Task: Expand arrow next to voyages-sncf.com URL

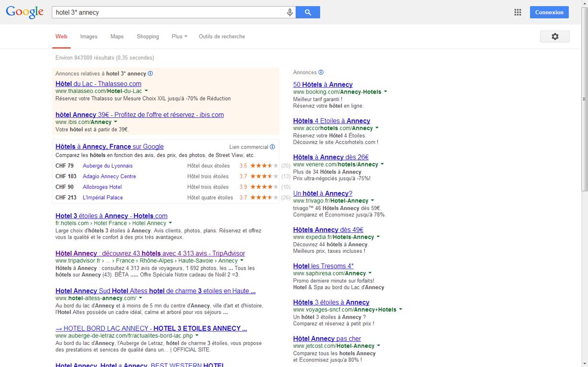Action: (400, 309)
